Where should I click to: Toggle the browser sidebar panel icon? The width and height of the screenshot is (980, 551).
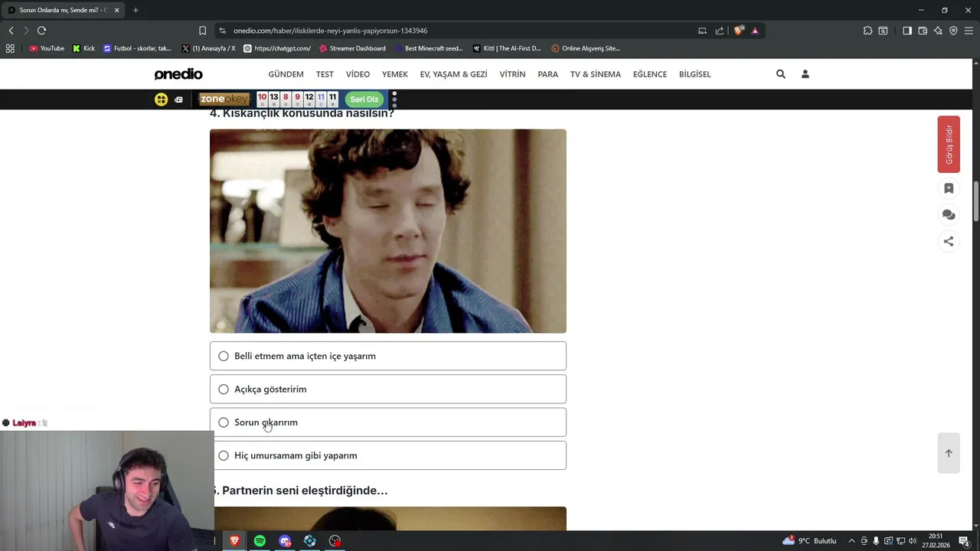tap(907, 31)
